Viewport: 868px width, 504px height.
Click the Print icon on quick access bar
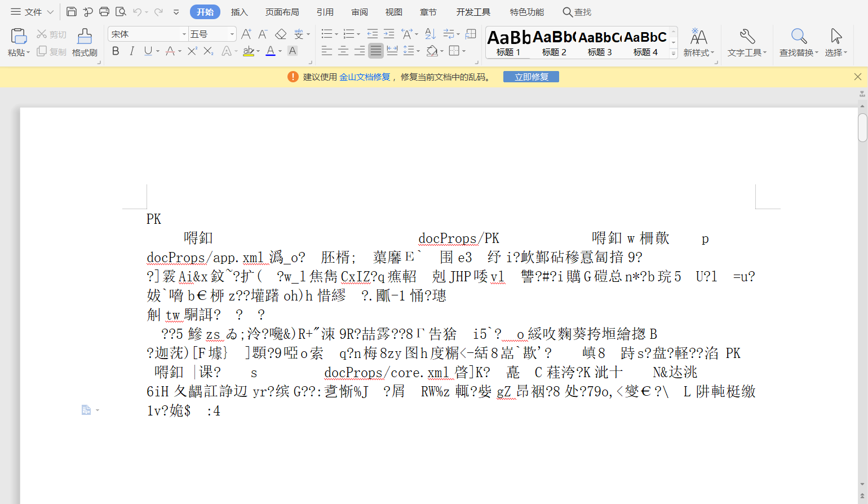tap(104, 11)
